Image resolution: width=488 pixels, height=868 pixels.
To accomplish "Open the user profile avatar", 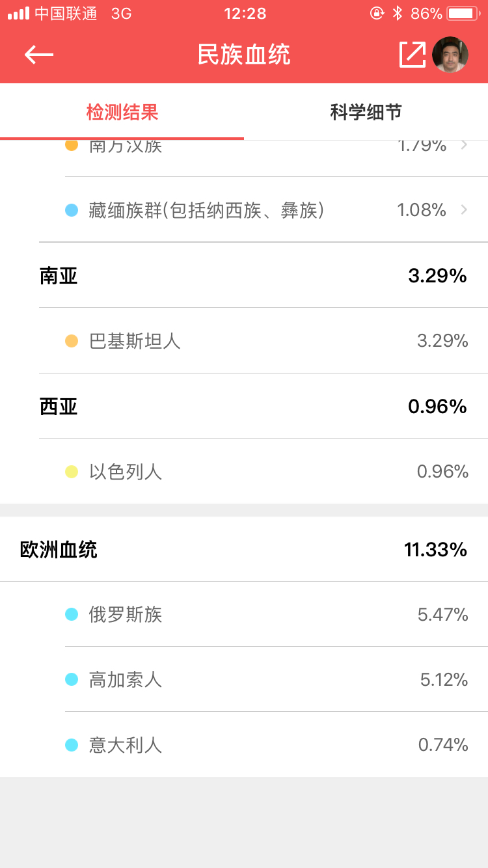I will tap(450, 55).
